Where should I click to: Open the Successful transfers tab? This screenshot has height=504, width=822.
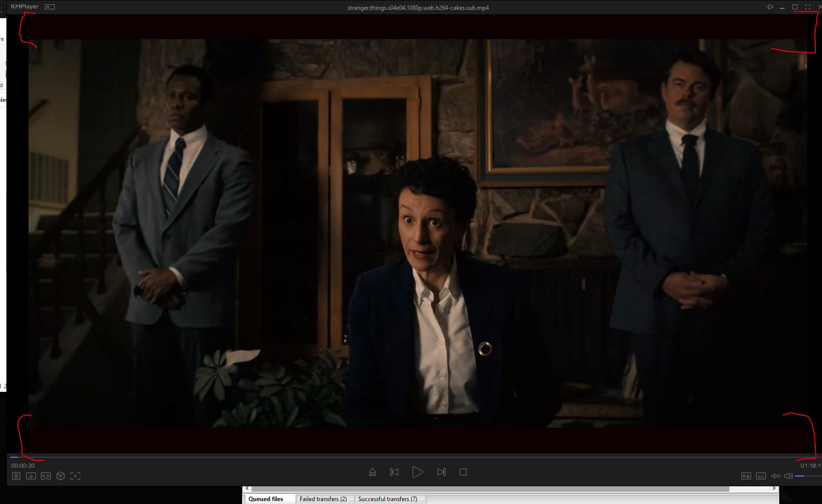click(387, 499)
